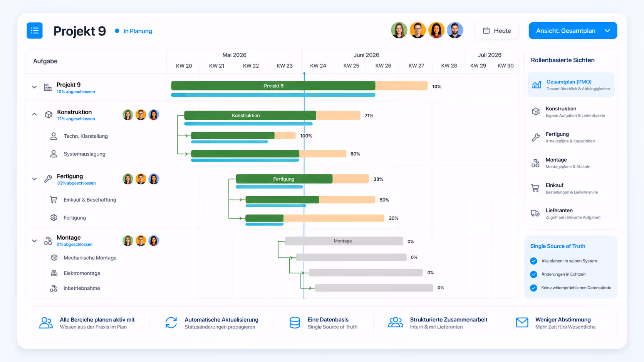Toggle the Fertigung group chevron
This screenshot has width=644, height=362.
tap(34, 179)
